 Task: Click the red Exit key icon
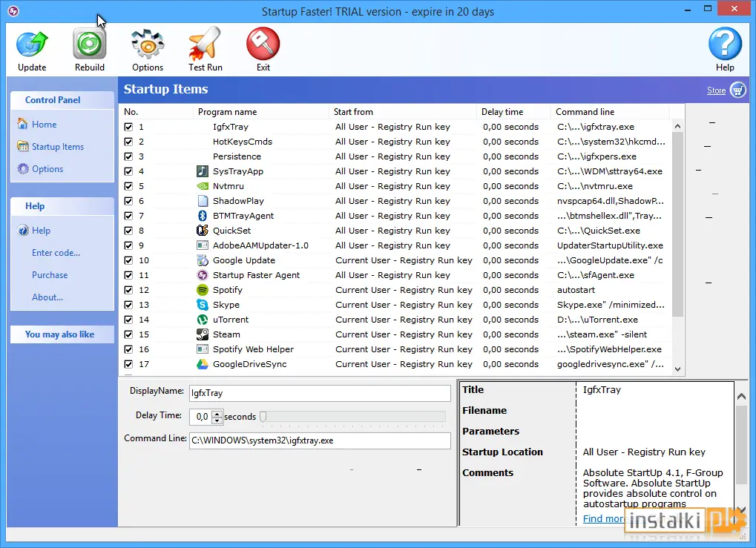pos(263,43)
